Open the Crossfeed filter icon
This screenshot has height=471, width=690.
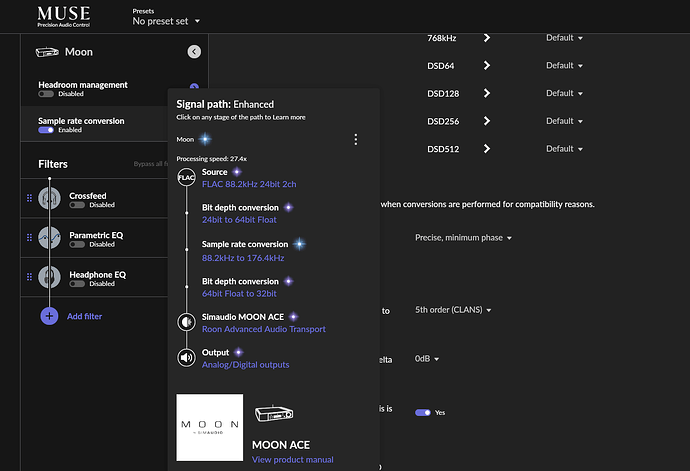pos(49,198)
